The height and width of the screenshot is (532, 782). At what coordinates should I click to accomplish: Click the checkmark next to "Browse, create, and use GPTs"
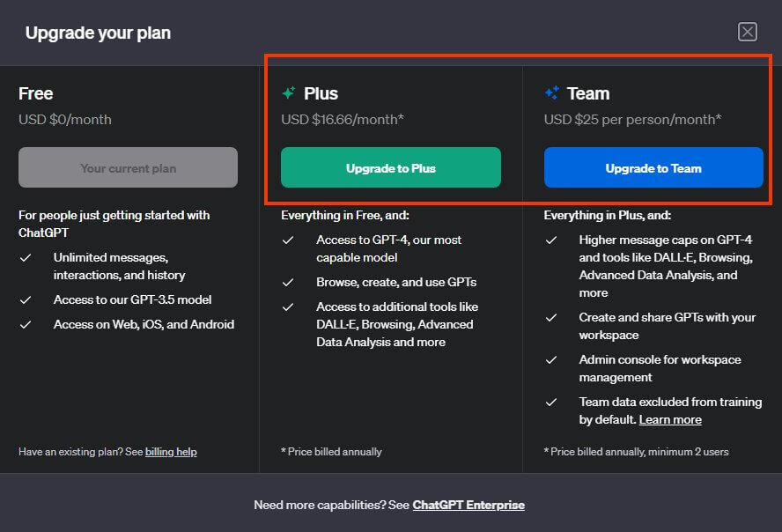pos(289,282)
